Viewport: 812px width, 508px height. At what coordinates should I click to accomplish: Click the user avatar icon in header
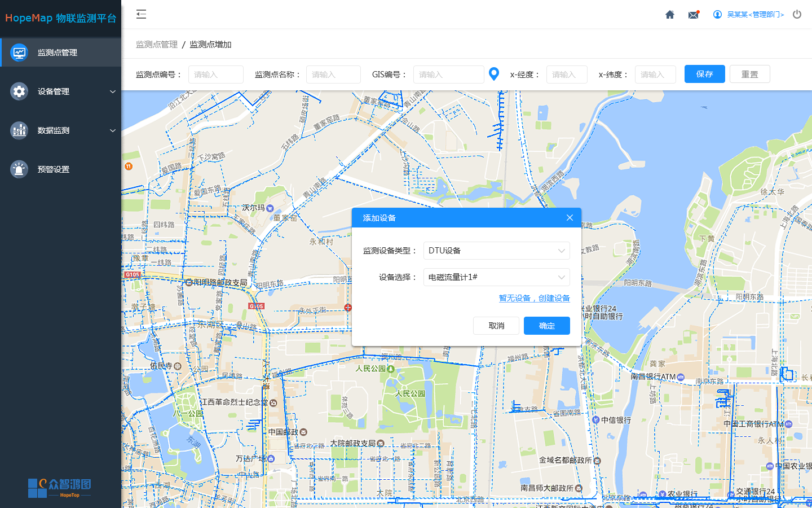tap(717, 15)
